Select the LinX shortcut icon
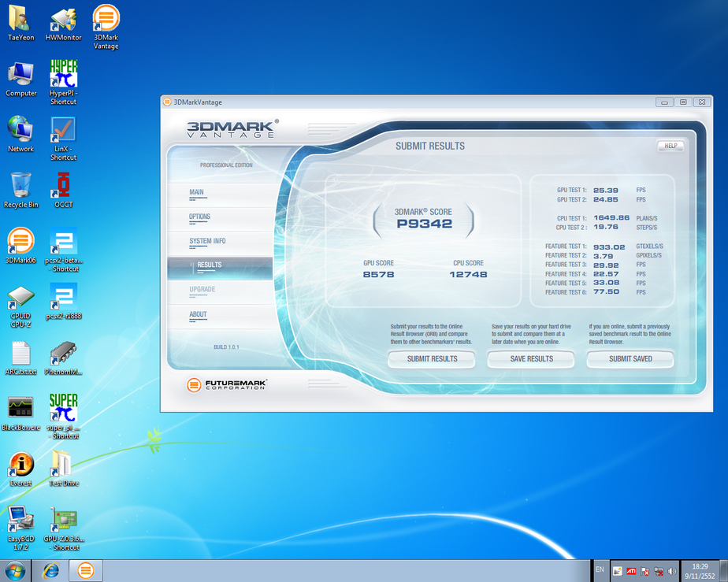This screenshot has width=728, height=582. (63, 130)
